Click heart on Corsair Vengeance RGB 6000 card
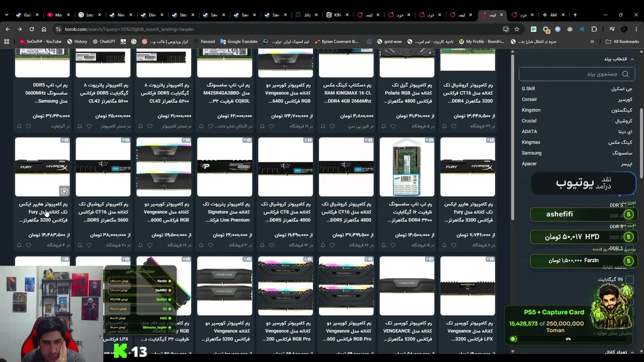 pos(149,245)
